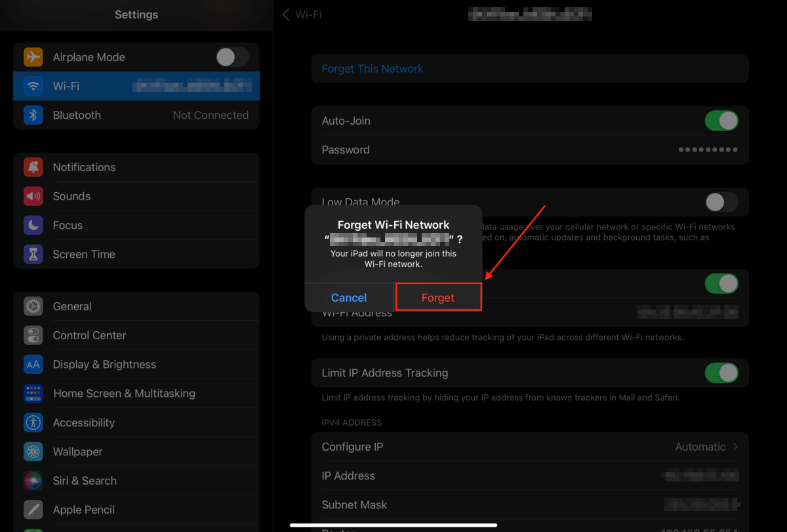Screen dimensions: 787x532
Task: Toggle the Private Wi-Fi Address switch
Action: (x=721, y=283)
